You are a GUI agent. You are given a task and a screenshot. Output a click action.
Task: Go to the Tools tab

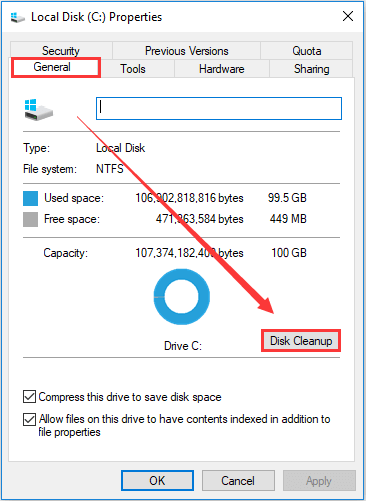pyautogui.click(x=133, y=69)
